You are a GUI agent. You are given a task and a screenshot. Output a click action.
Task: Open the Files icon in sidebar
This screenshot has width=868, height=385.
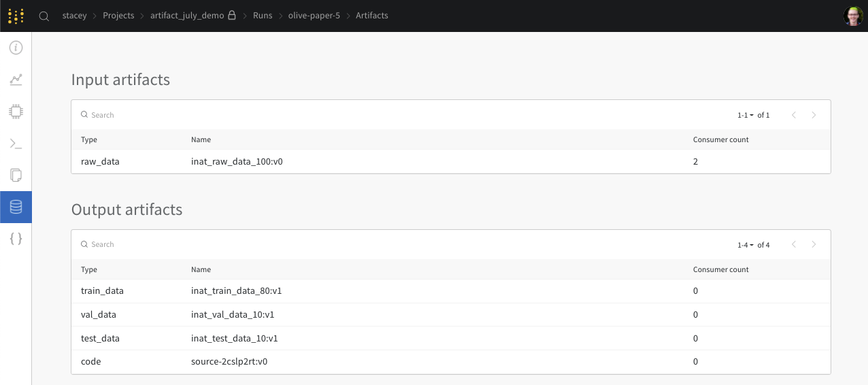16,175
